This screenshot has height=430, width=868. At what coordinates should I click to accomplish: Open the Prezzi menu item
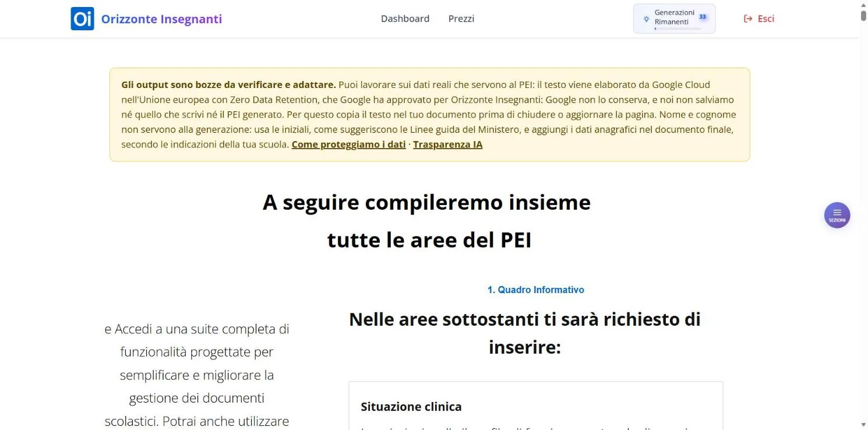pyautogui.click(x=461, y=19)
